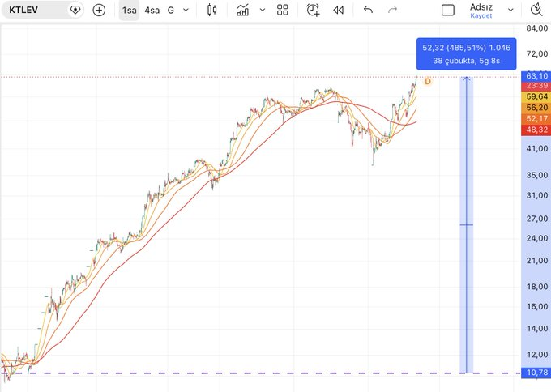
Task: Open the candlestick chart type selector
Action: tap(211, 11)
